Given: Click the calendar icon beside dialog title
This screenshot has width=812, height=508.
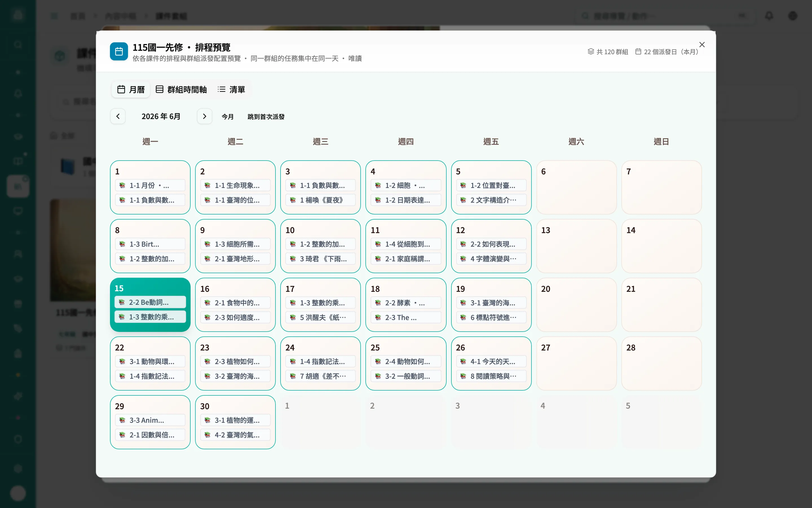Looking at the screenshot, I should (119, 51).
